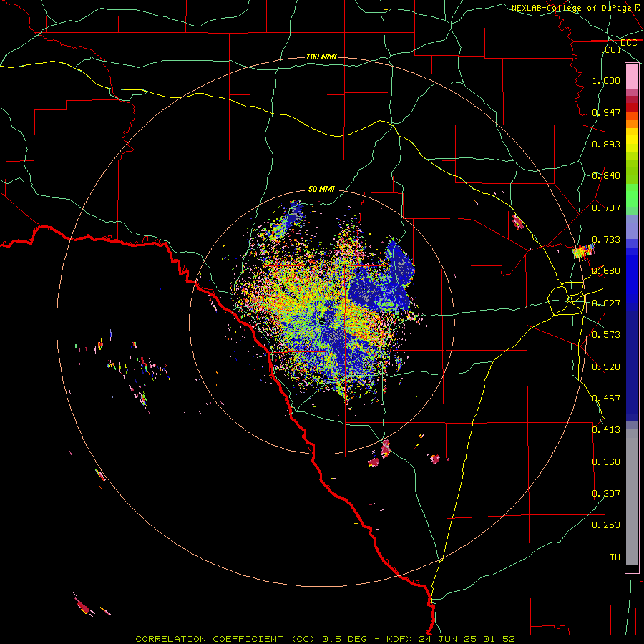Click the 100 NMI range ring label
The width and height of the screenshot is (644, 644).
[321, 57]
